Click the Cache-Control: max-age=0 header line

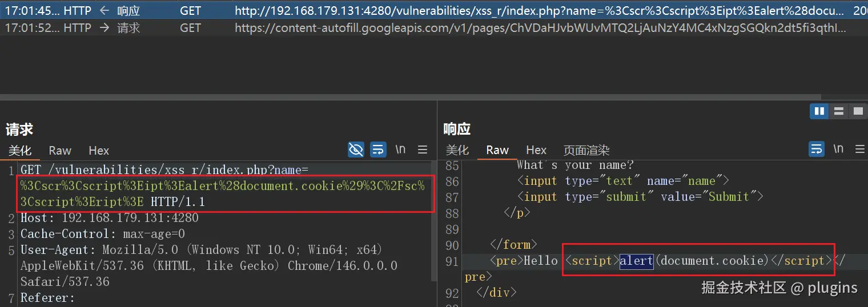[x=103, y=234]
